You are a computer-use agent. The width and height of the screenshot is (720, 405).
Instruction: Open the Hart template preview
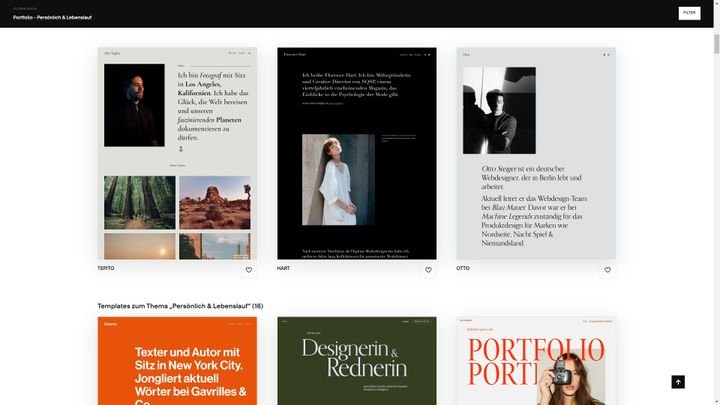357,153
